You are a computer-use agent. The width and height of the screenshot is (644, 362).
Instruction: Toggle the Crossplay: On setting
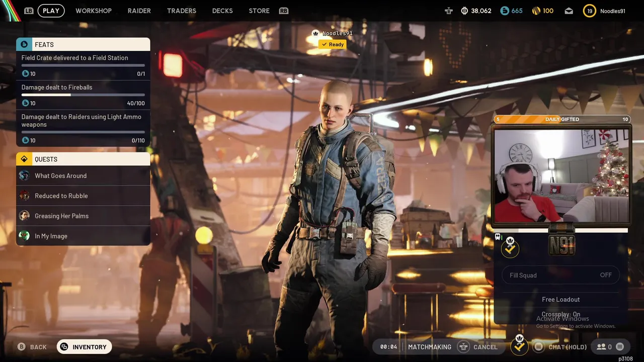(560, 314)
